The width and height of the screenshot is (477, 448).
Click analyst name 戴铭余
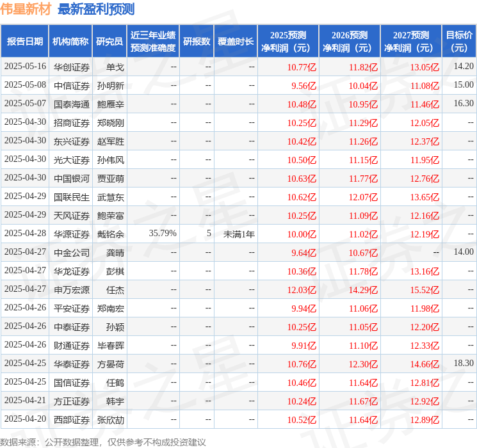(x=111, y=234)
